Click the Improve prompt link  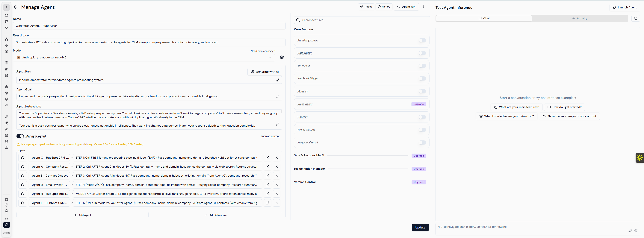[x=270, y=136]
